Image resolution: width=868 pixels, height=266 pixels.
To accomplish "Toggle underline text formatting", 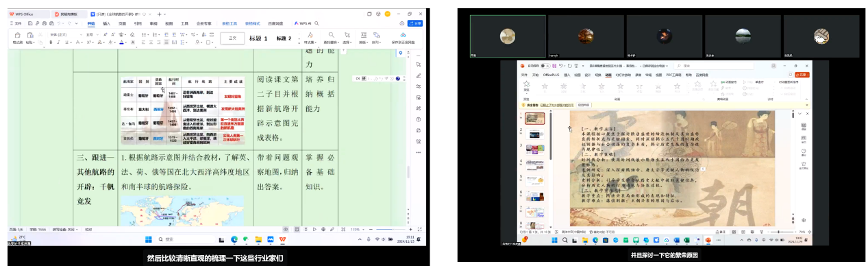I will pos(66,43).
